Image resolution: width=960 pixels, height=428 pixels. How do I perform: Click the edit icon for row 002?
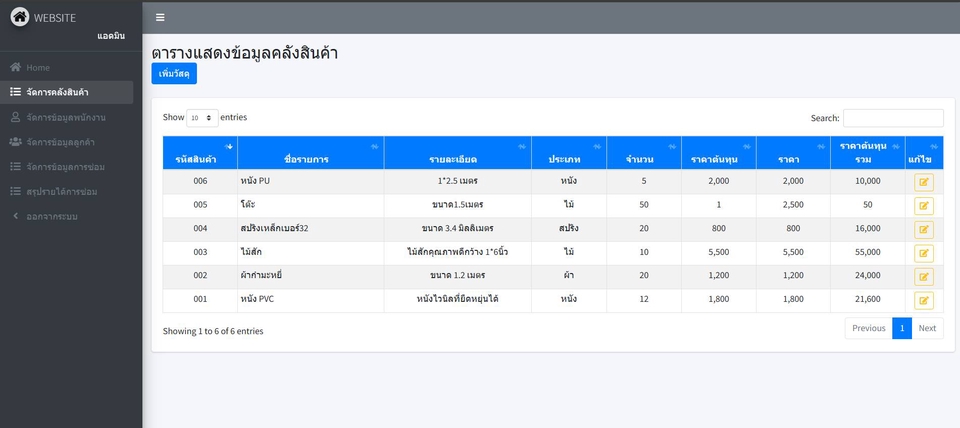(924, 277)
